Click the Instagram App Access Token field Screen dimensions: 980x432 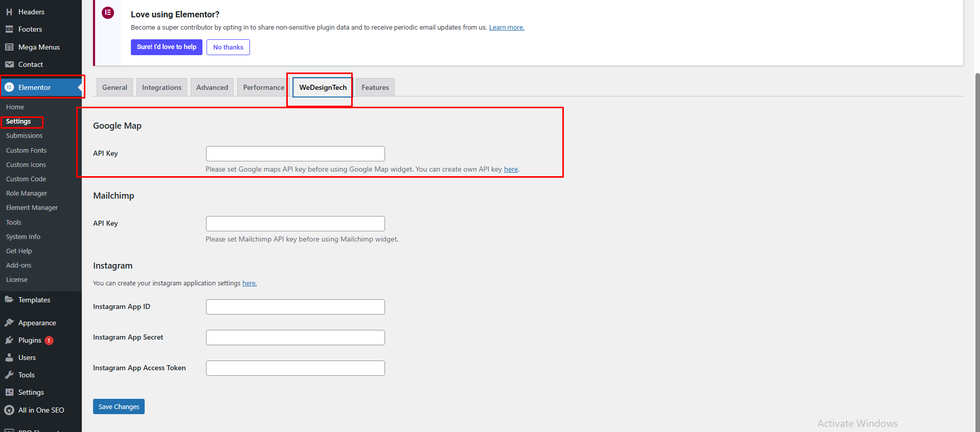point(295,368)
